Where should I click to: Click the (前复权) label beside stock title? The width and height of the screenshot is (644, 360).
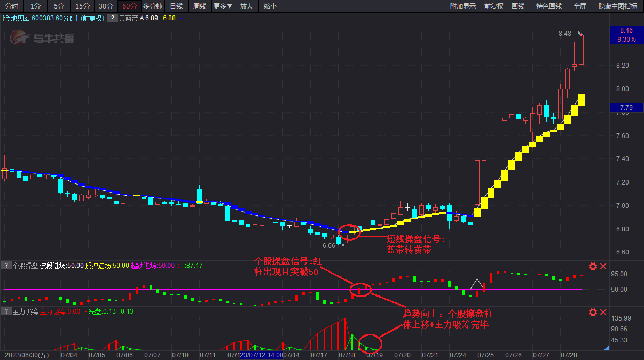pyautogui.click(x=92, y=18)
